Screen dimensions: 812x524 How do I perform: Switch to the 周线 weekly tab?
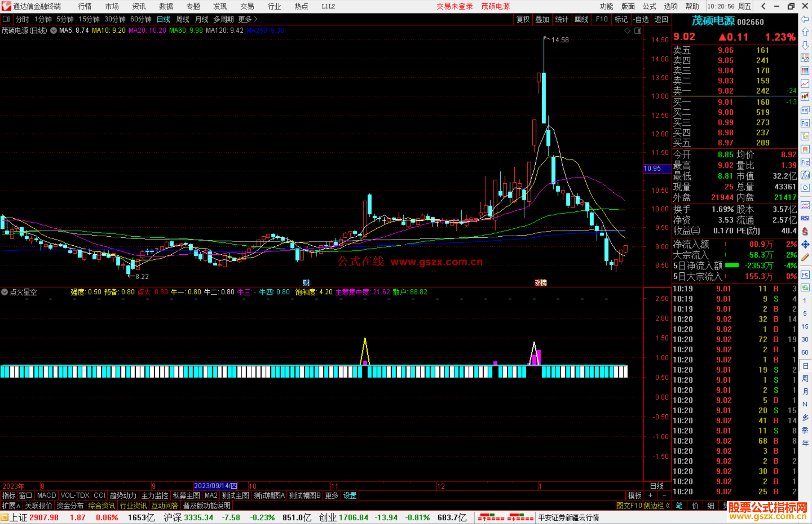(182, 19)
